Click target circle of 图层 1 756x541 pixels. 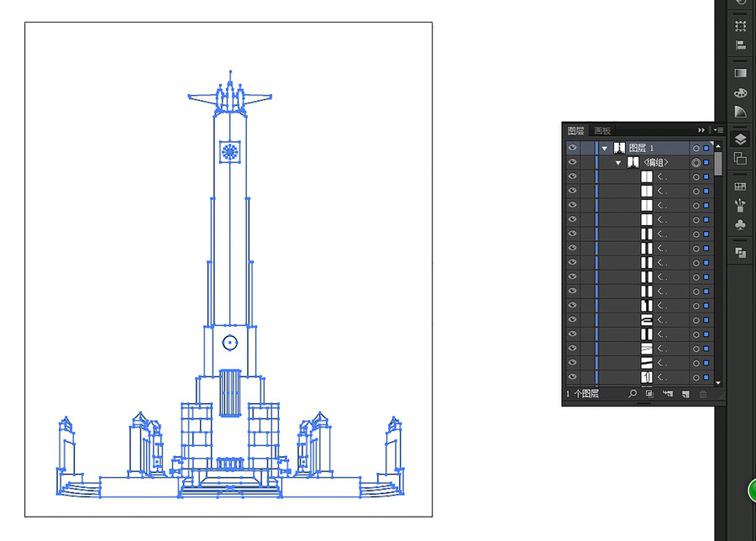[696, 148]
